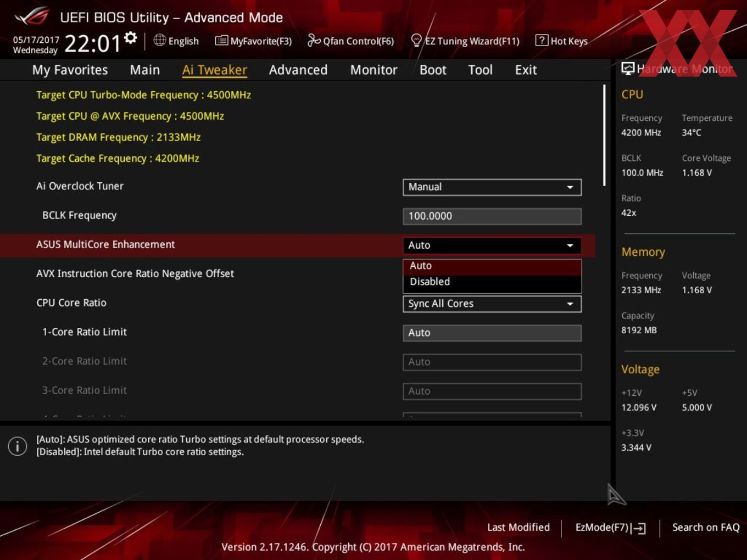Screen dimensions: 747x560
Task: Select the Ai Tweaker tab
Action: [215, 70]
